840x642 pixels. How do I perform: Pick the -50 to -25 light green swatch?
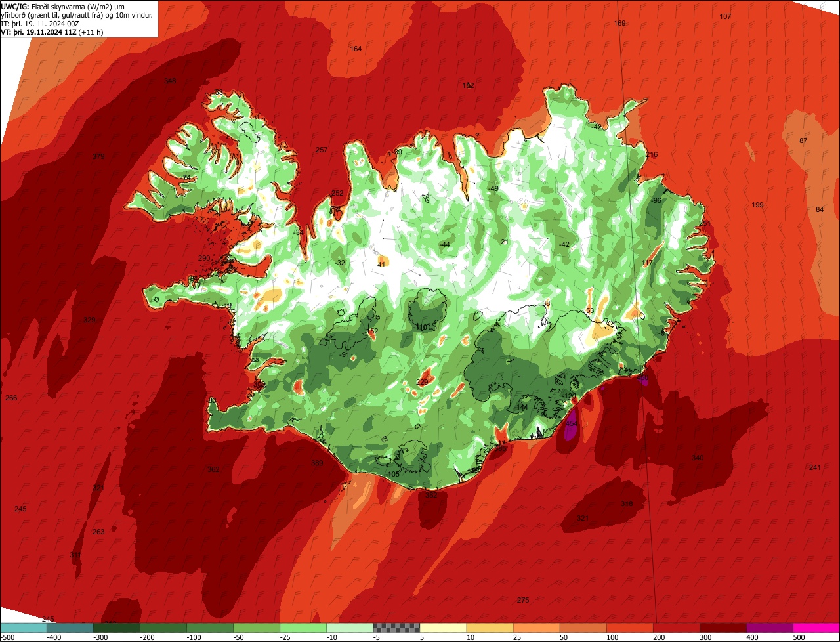(x=257, y=628)
